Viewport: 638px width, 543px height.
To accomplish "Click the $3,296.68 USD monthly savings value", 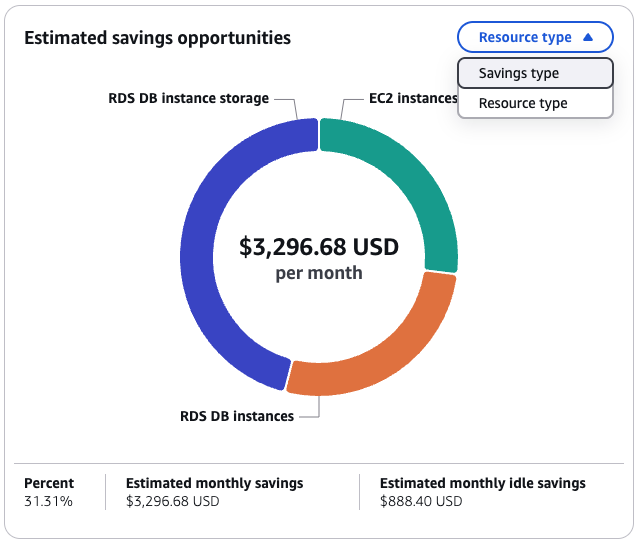I will pyautogui.click(x=172, y=501).
